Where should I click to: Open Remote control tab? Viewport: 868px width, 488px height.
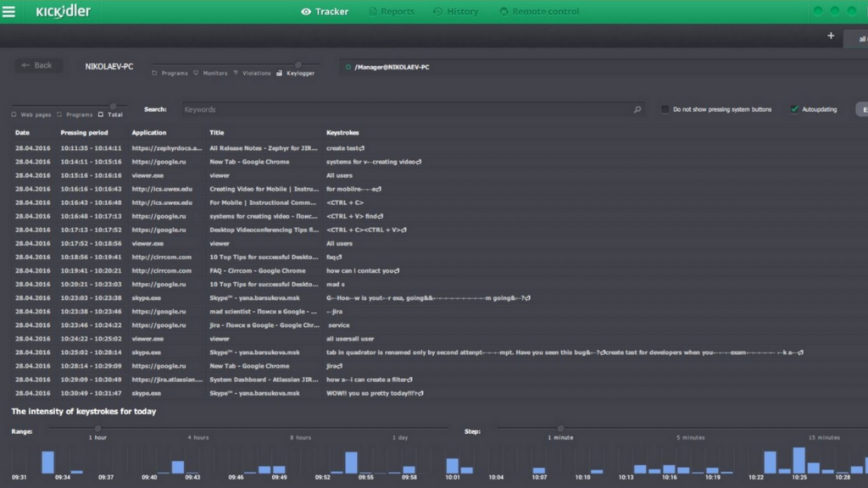[539, 12]
